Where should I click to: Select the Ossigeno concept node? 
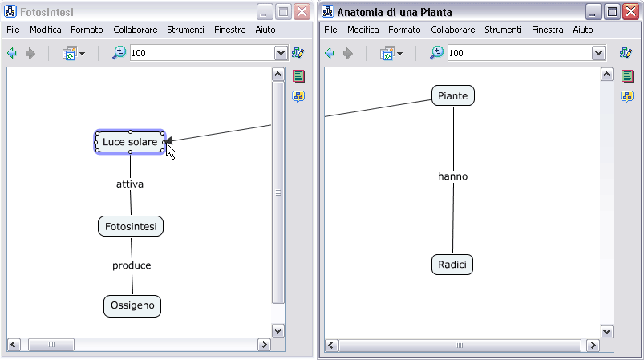tap(132, 306)
